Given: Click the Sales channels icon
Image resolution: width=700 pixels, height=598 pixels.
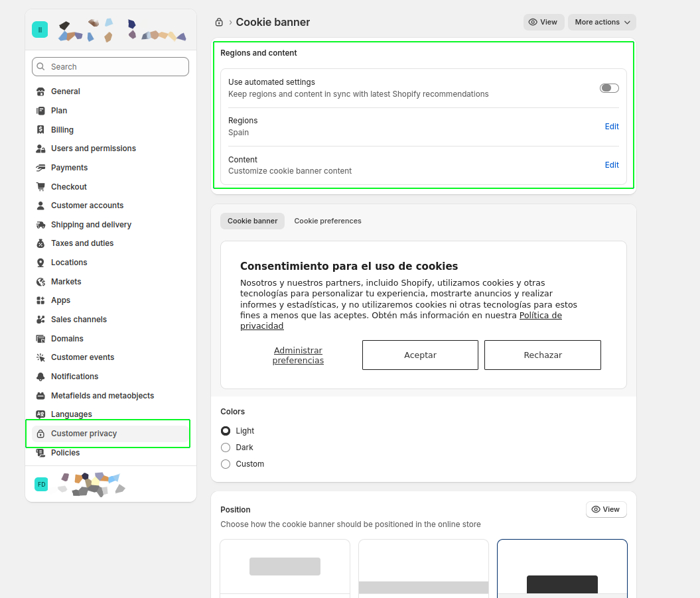Looking at the screenshot, I should pyautogui.click(x=40, y=320).
